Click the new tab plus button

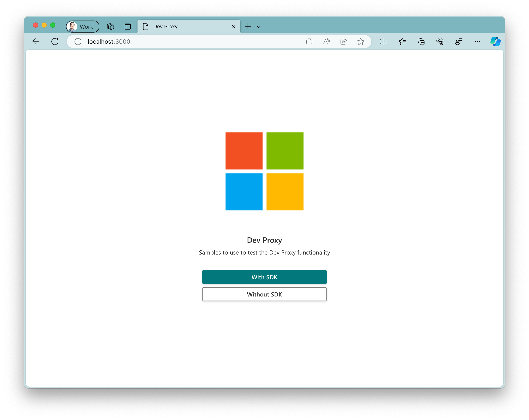coord(248,26)
